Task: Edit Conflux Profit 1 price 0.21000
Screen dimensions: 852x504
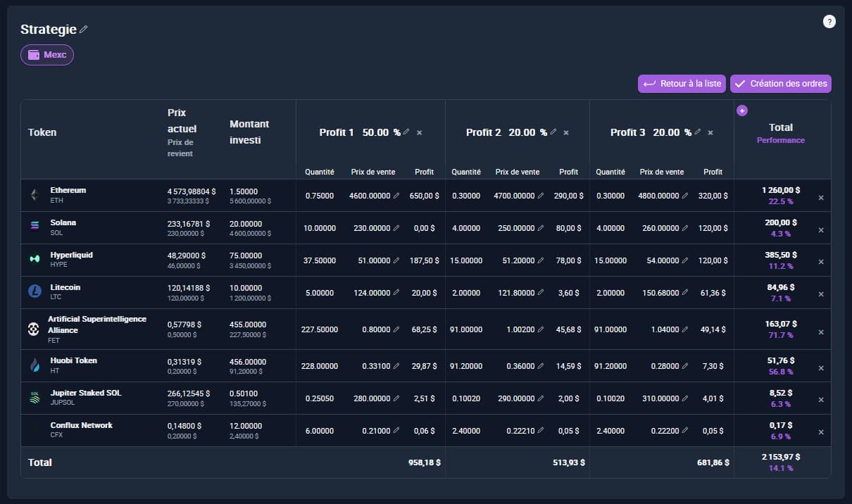Action: click(396, 431)
